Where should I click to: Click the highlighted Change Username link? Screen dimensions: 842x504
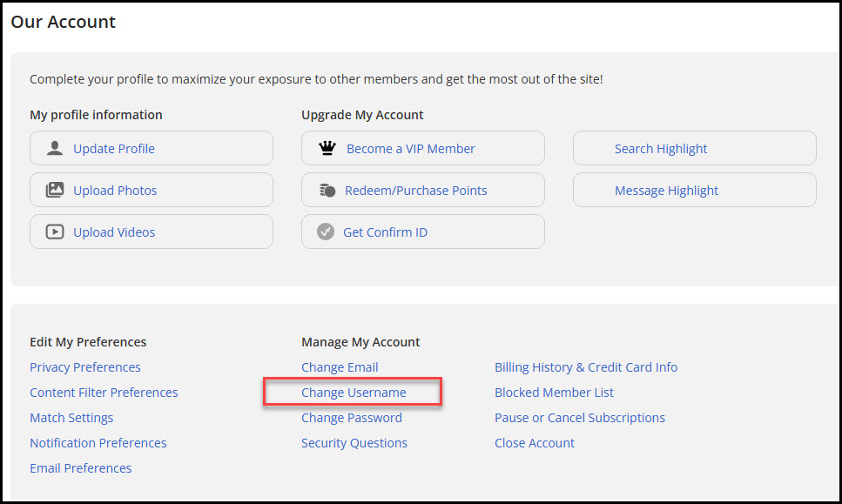354,393
